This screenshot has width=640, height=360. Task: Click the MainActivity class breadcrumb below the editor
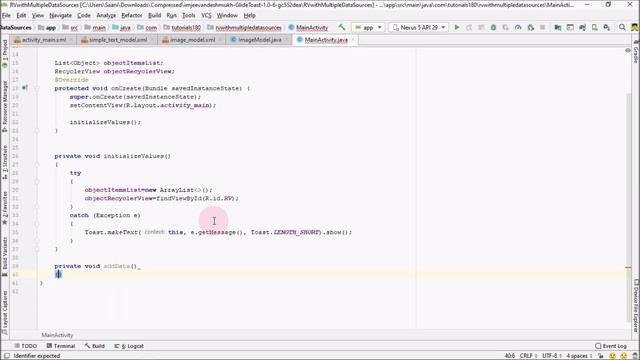coord(57,335)
